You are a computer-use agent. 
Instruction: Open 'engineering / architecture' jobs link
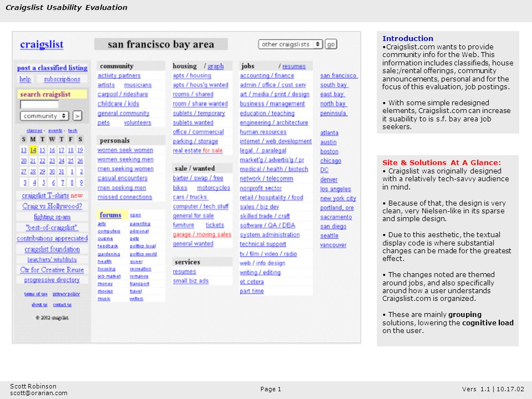[x=274, y=122]
